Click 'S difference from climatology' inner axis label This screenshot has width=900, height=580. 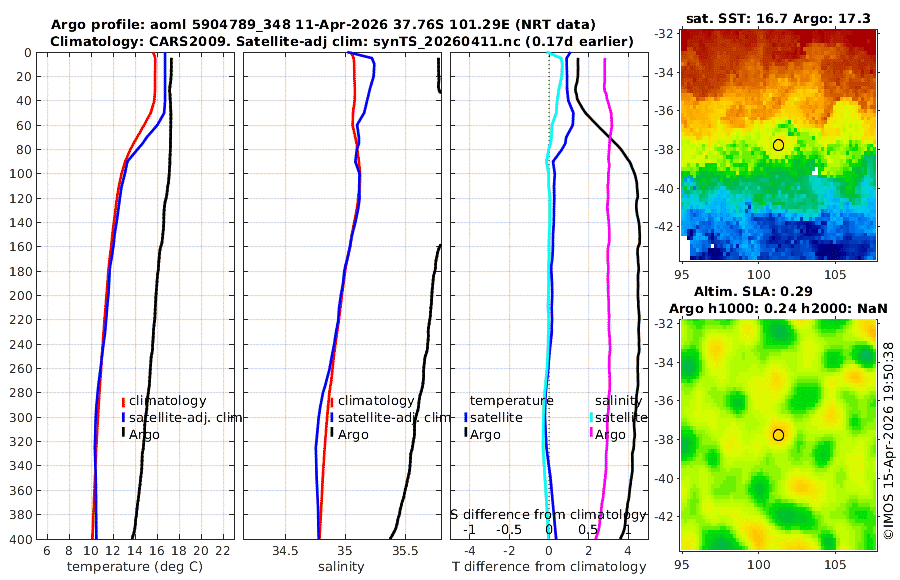[548, 514]
